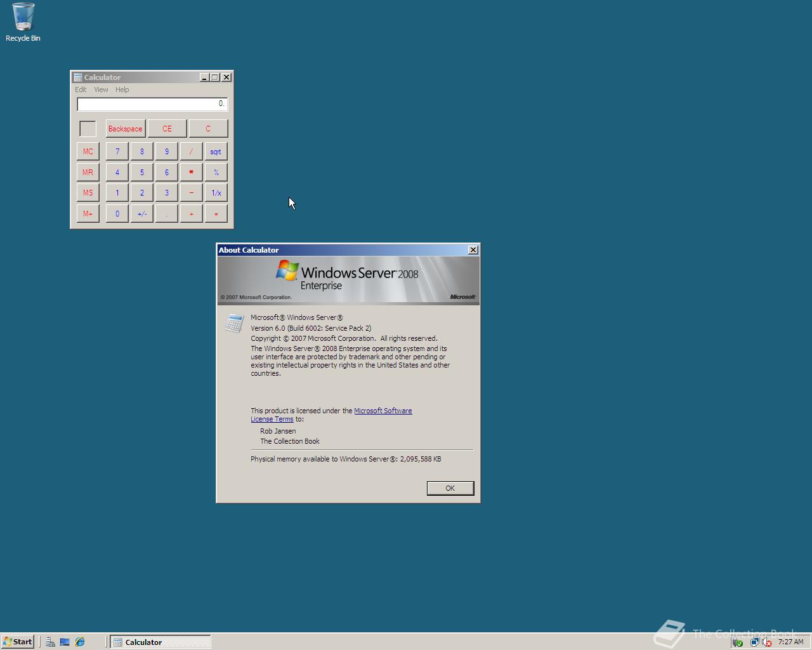Click the MC memory clear button

pyautogui.click(x=88, y=152)
